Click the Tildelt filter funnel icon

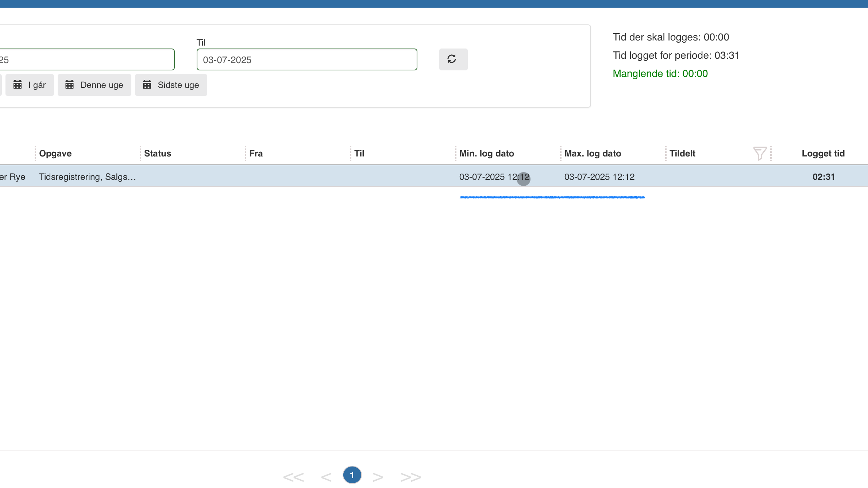tap(759, 153)
